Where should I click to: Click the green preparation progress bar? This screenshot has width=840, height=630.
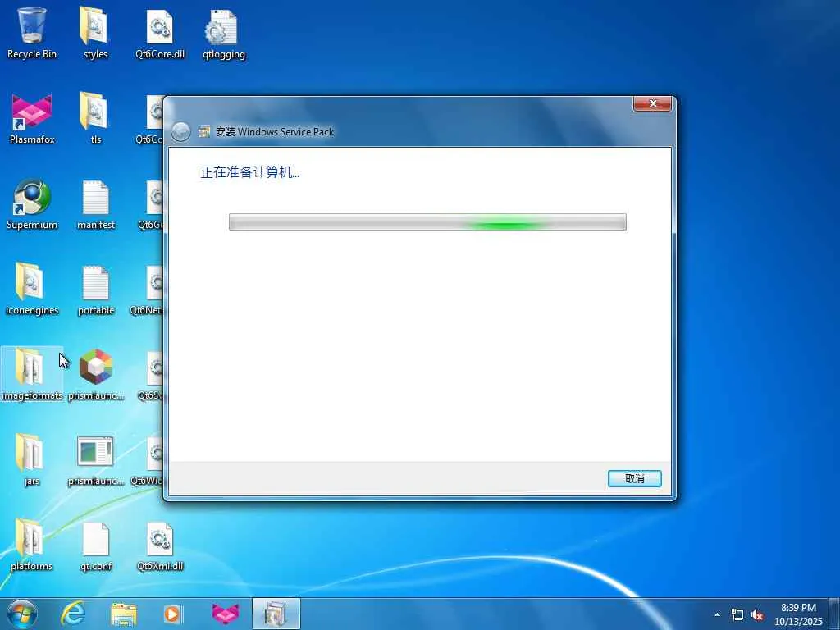427,221
